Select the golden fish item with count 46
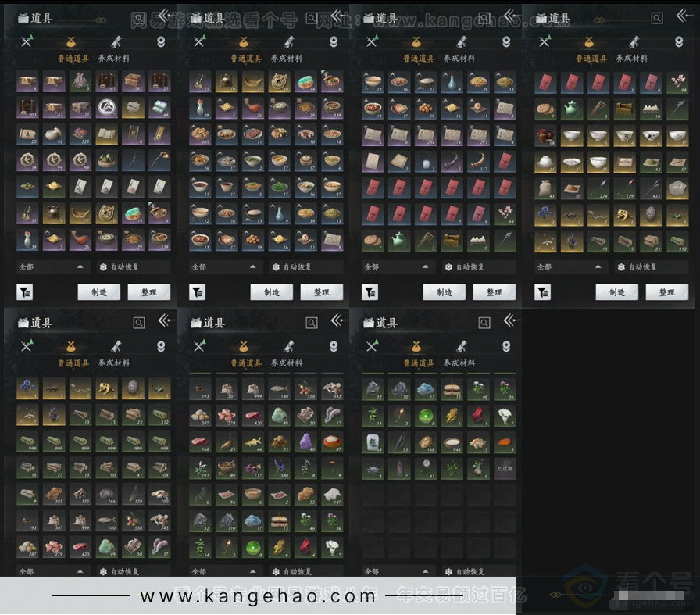Screen dimensions: 700x615 coord(253,442)
